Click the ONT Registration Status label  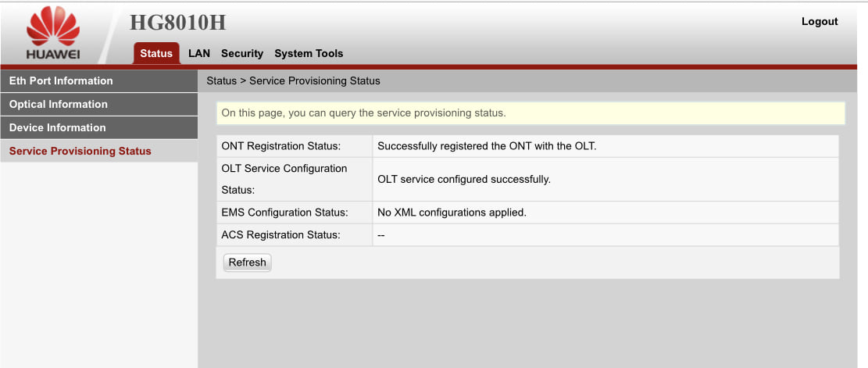click(281, 146)
